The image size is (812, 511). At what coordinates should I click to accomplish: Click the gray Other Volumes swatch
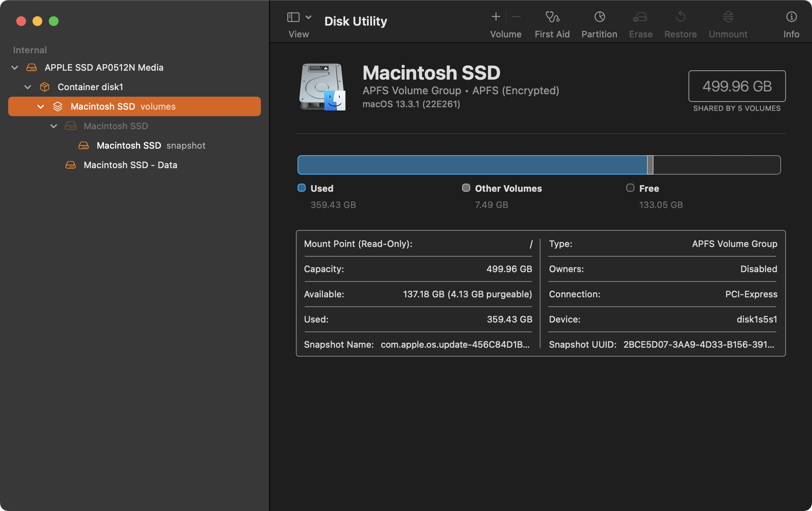466,188
